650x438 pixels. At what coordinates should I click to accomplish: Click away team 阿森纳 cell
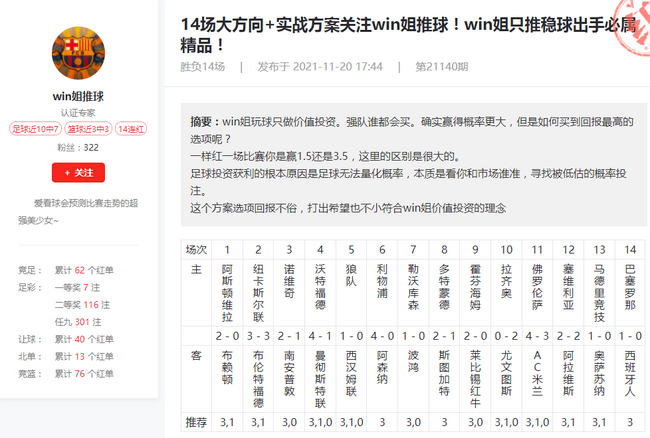pyautogui.click(x=382, y=379)
